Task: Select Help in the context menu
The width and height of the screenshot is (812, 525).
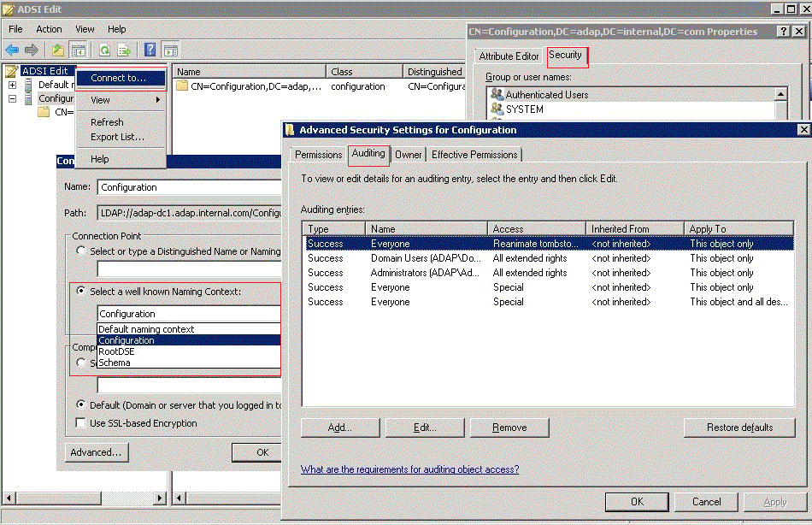Action: 121,159
